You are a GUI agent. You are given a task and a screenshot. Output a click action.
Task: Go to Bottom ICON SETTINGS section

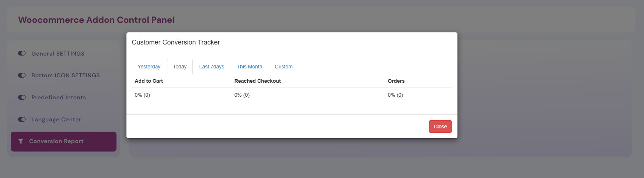[x=66, y=75]
